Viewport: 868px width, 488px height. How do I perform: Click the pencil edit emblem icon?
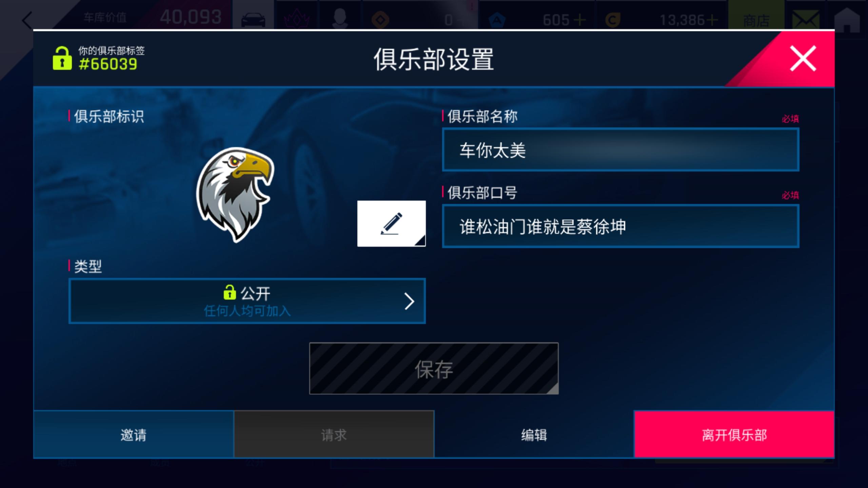tap(391, 224)
